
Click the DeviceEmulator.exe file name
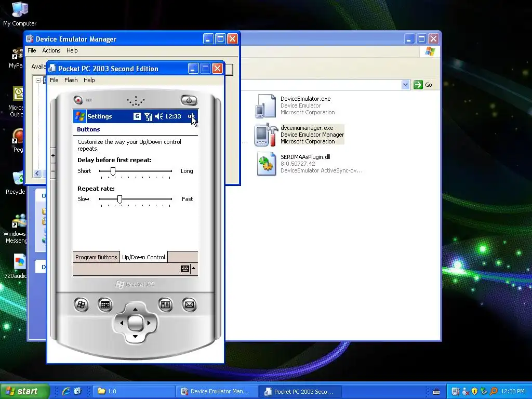tap(305, 99)
